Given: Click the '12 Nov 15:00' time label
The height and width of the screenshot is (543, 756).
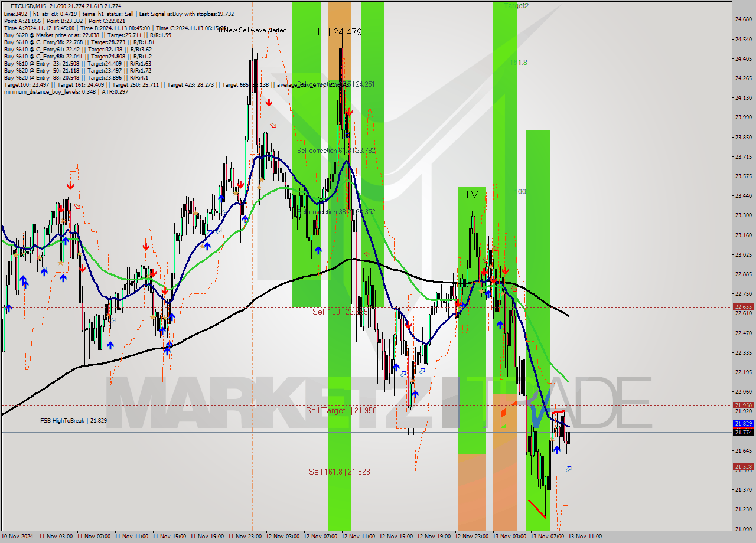Looking at the screenshot, I should click(x=396, y=537).
